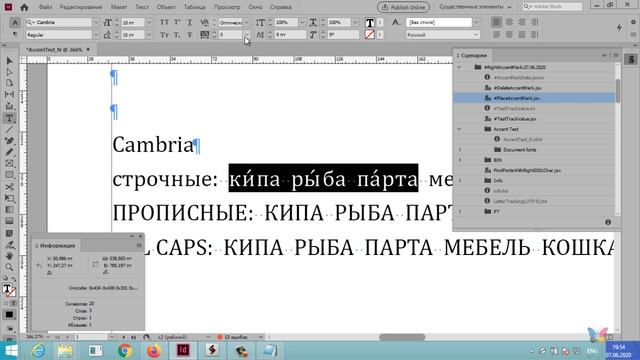This screenshot has width=640, height=360.
Task: Select the Gap tool
Action: [x=9, y=94]
